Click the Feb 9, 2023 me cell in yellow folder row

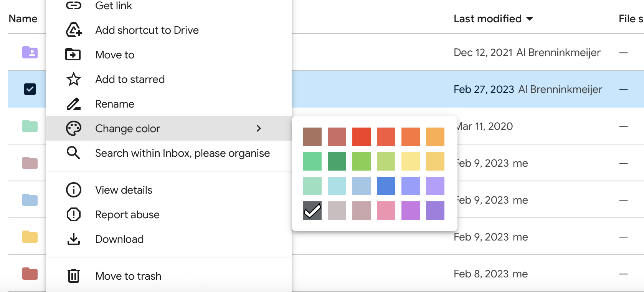pyautogui.click(x=490, y=237)
